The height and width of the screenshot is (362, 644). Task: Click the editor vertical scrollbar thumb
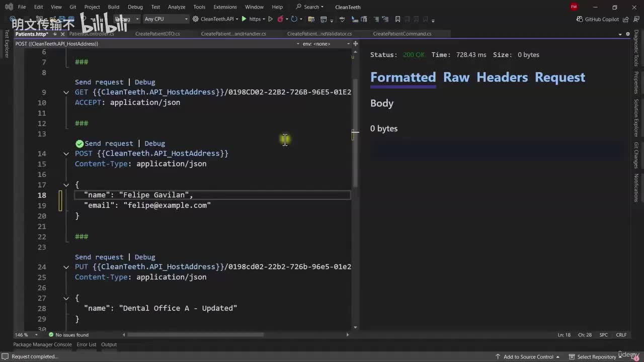coord(355,134)
